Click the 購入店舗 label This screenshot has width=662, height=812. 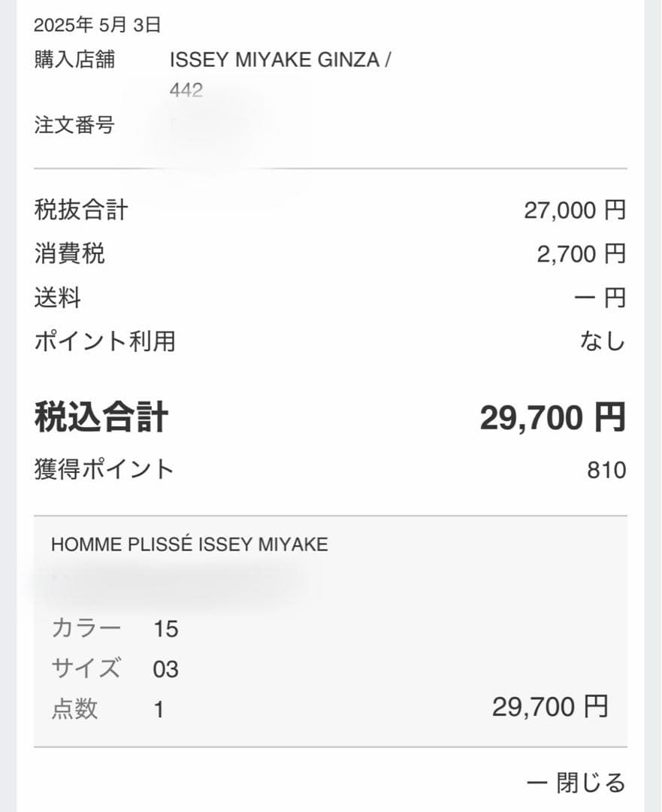point(74,60)
